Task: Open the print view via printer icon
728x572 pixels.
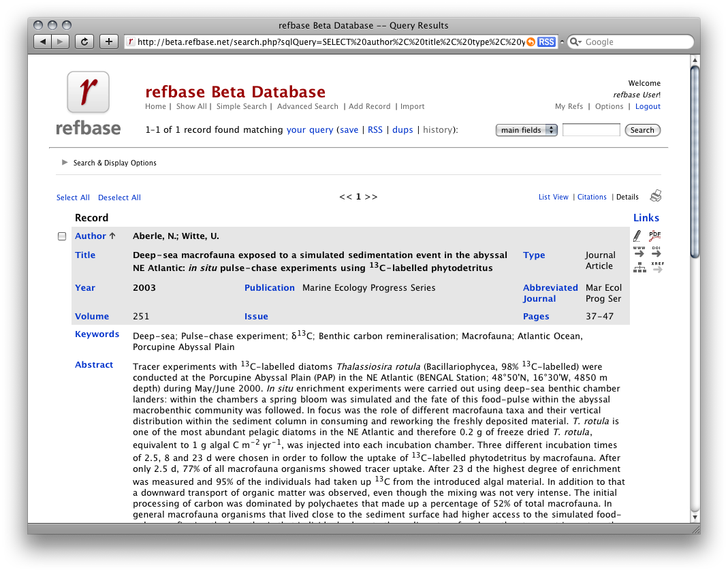Action: pos(656,196)
